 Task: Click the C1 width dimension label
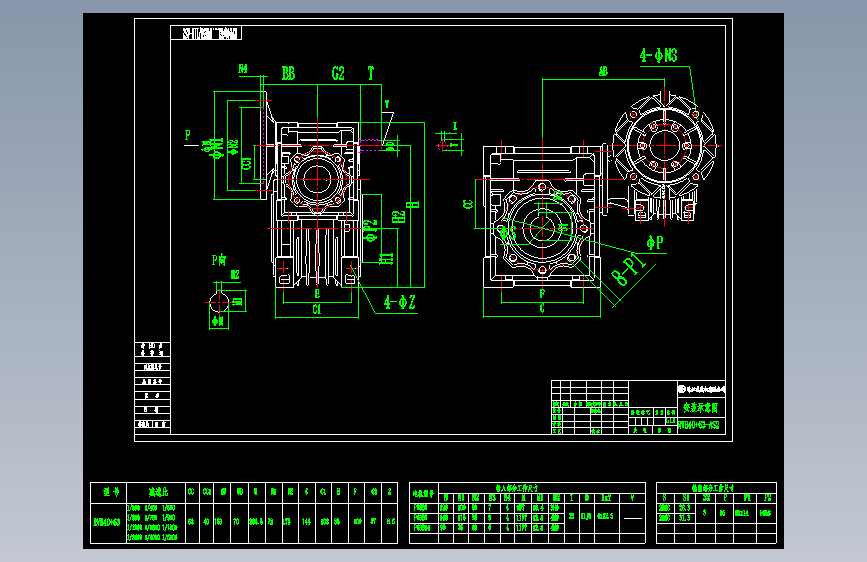(316, 309)
